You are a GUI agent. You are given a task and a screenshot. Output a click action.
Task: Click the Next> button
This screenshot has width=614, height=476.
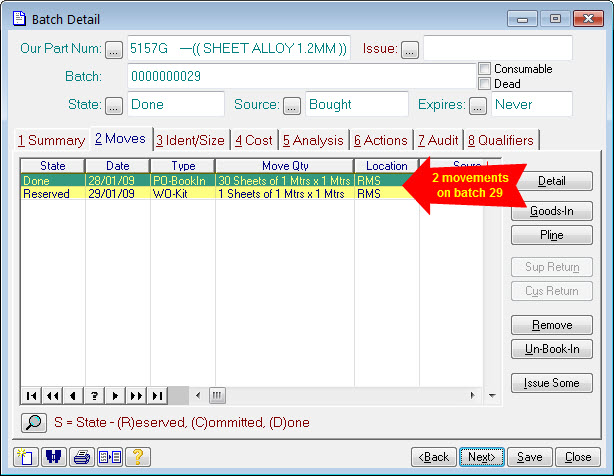click(x=482, y=457)
